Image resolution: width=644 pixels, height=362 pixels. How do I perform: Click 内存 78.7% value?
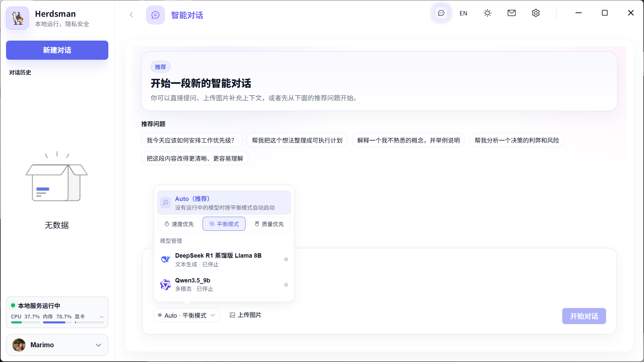64,317
